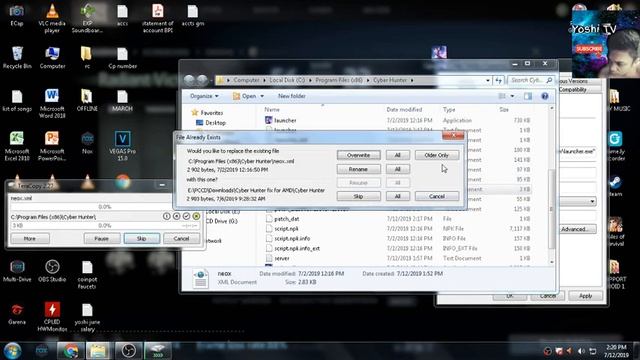Click Apply in the Properties window

click(585, 296)
